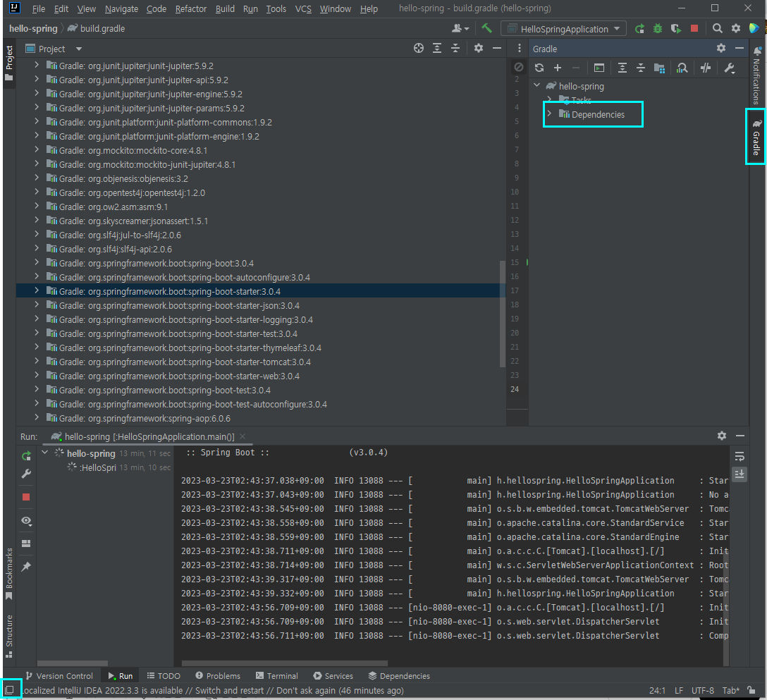Collapse all in the Gradle panel

(640, 68)
